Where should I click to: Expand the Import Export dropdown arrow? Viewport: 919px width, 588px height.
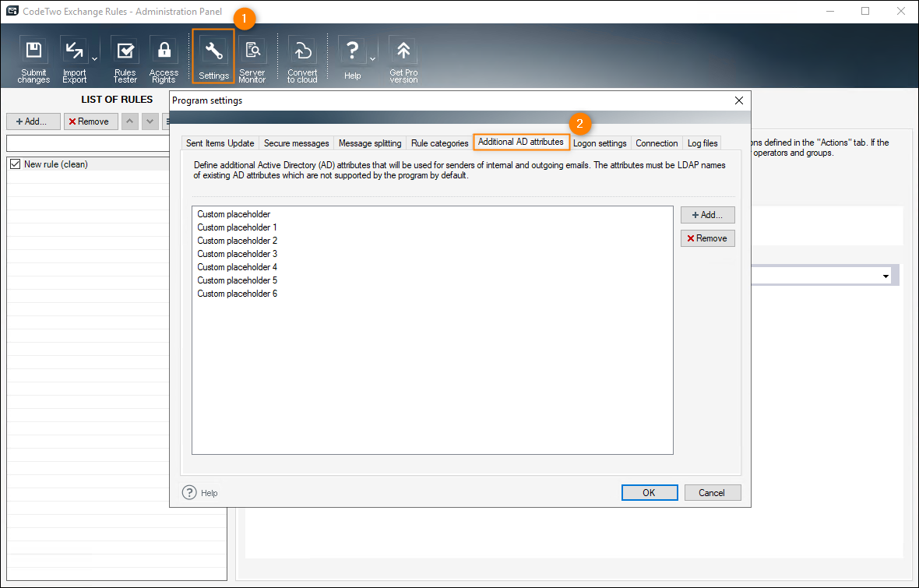point(94,59)
